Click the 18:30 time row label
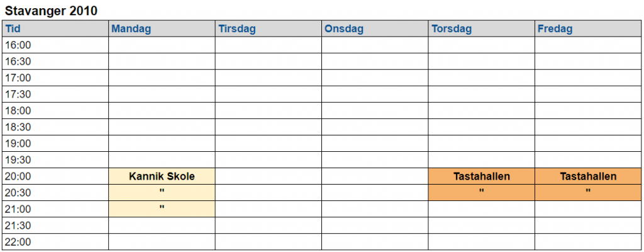Viewport: 644px width, 252px height. pos(18,127)
